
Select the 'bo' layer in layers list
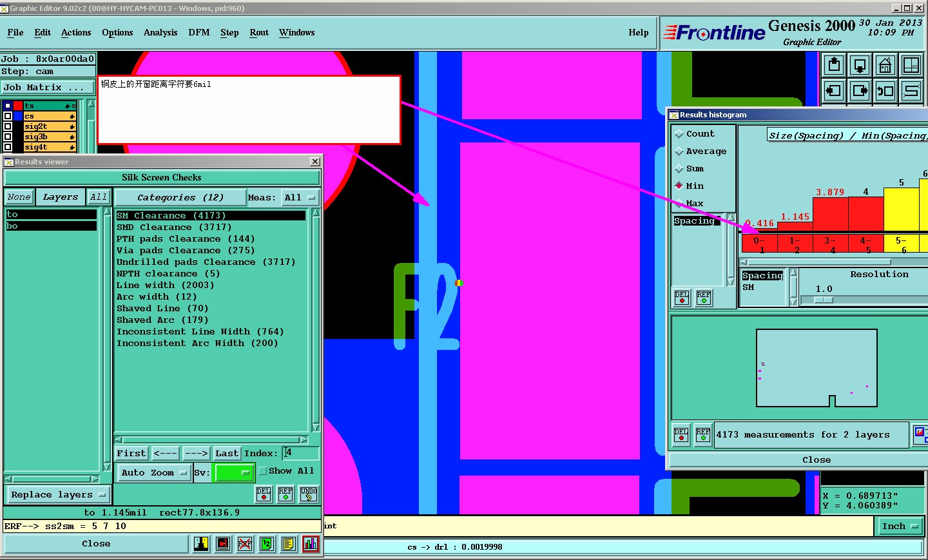(52, 226)
